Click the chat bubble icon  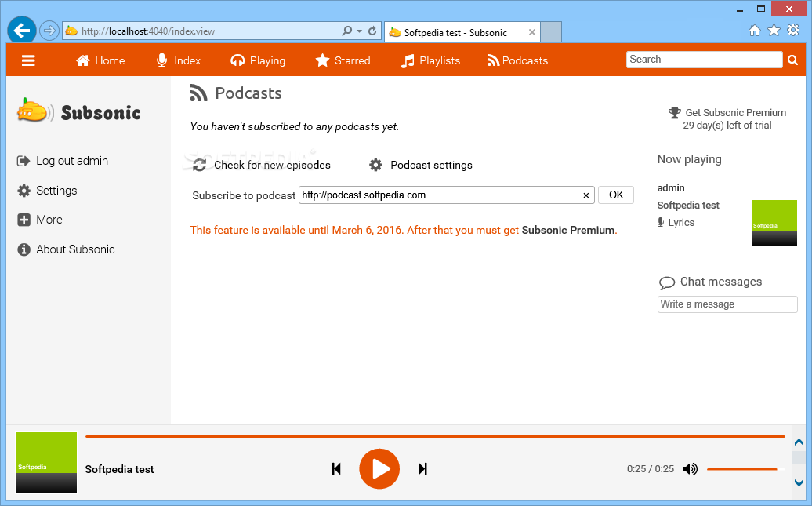pyautogui.click(x=666, y=282)
